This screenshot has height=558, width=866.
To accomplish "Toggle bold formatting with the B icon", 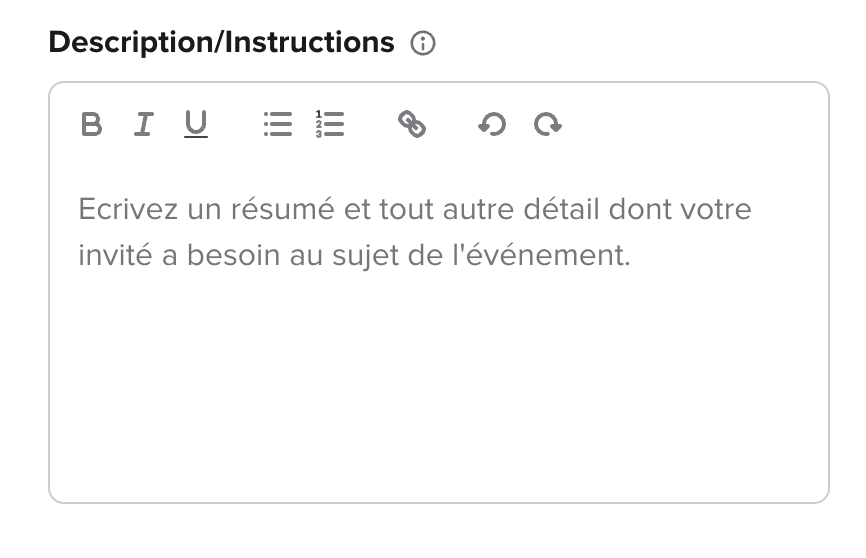I will (92, 124).
